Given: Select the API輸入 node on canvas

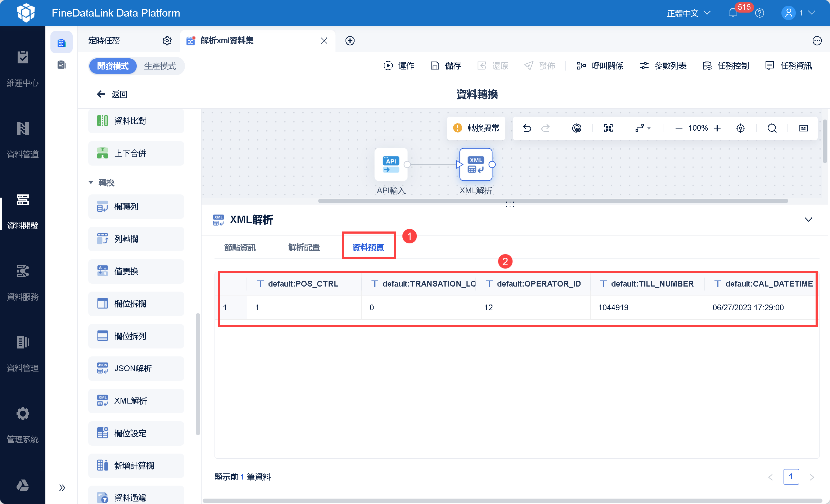Looking at the screenshot, I should 391,165.
